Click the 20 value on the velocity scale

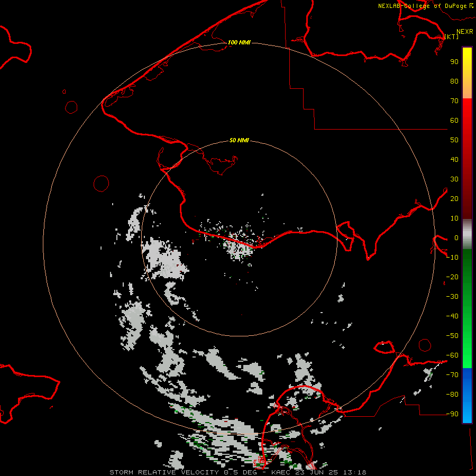pyautogui.click(x=454, y=198)
